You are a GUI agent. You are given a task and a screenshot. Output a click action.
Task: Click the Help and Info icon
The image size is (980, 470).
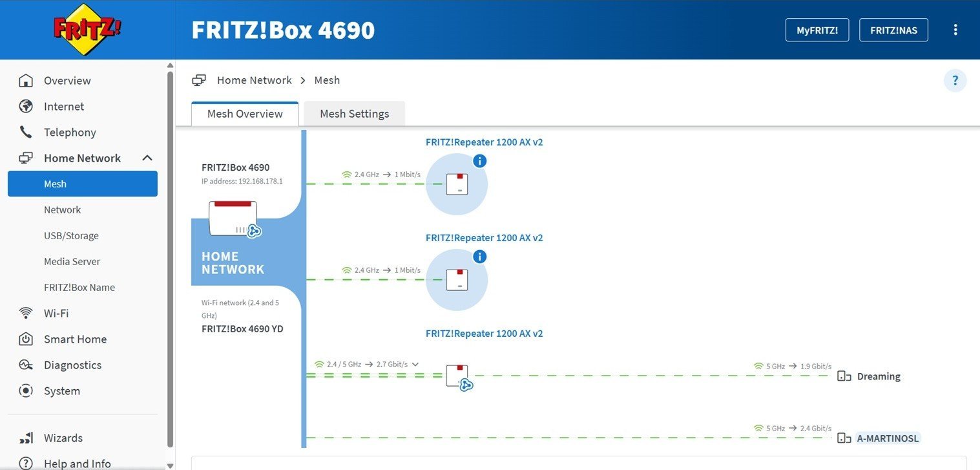coord(26,464)
